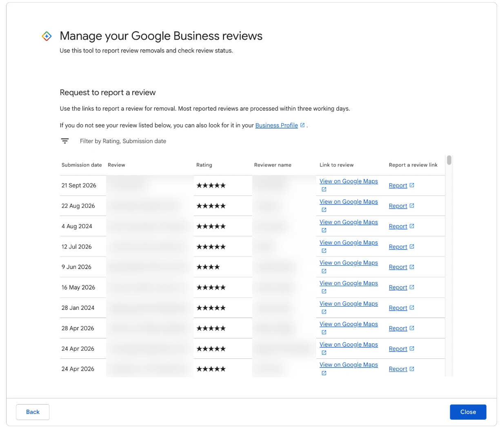Click Maps external icon in 22 Aug 2026 row
The image size is (504, 427).
pos(324,210)
